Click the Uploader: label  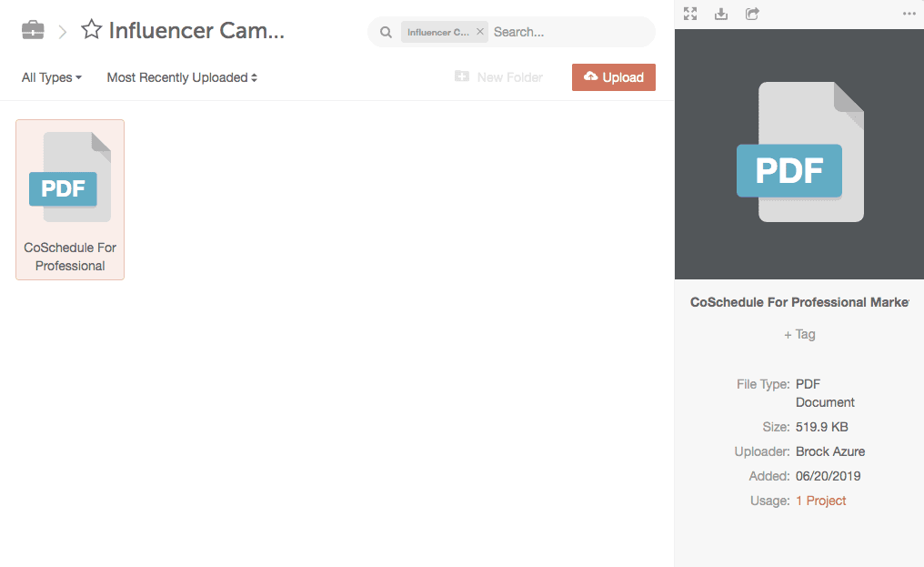[x=762, y=451]
